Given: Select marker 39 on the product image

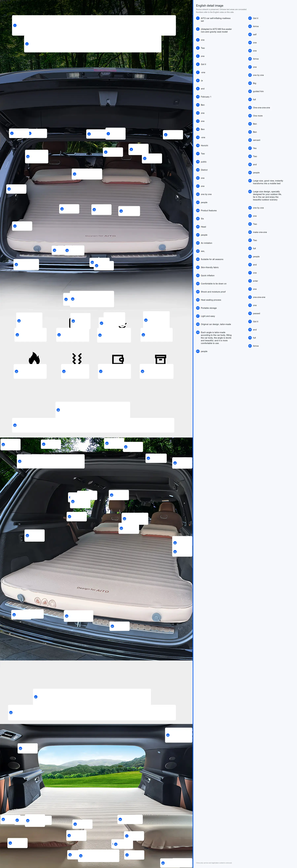Looking at the screenshot, I should (x=15, y=425).
